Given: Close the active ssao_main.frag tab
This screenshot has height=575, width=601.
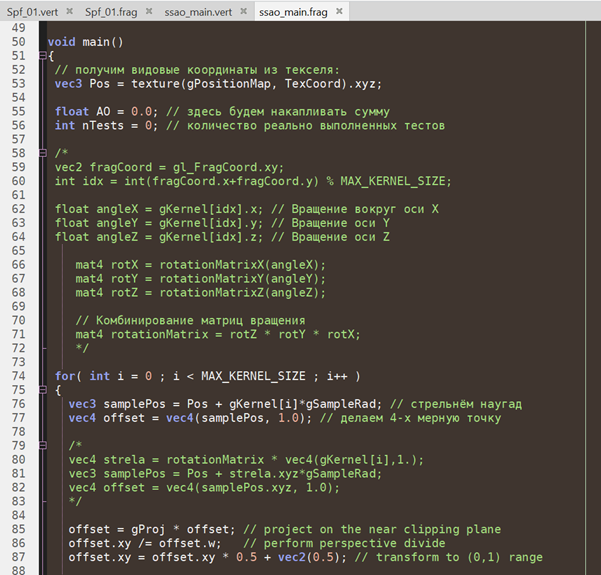Looking at the screenshot, I should click(x=338, y=13).
